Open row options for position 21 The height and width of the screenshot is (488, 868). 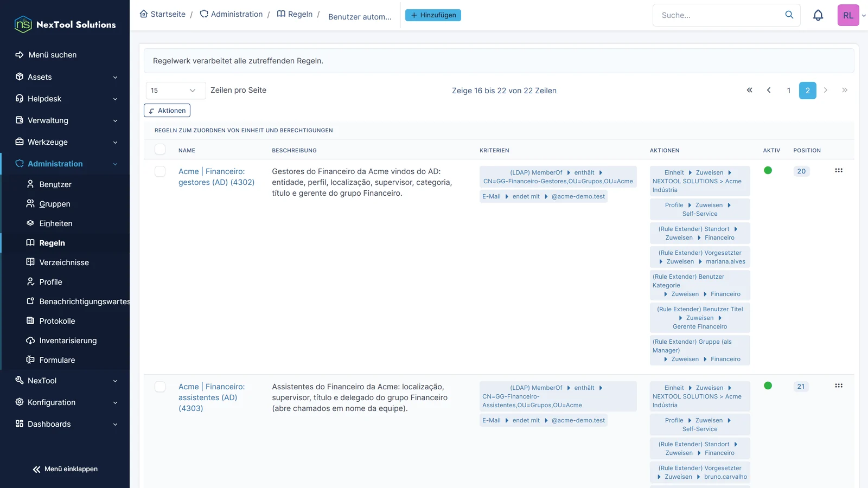(839, 386)
